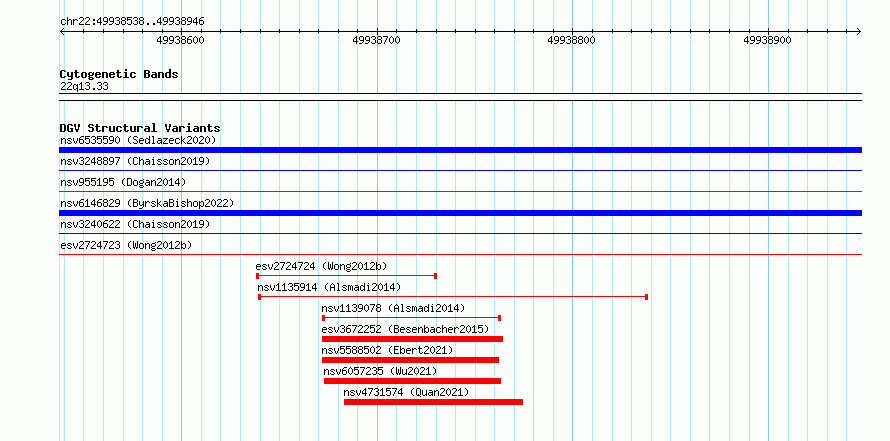Click the 49938600 ruler position label

click(x=180, y=40)
